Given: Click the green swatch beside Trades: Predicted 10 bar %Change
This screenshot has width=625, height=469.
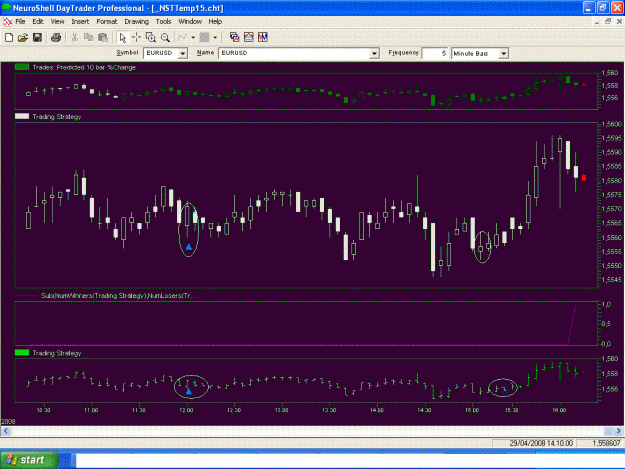Looking at the screenshot, I should click(22, 67).
